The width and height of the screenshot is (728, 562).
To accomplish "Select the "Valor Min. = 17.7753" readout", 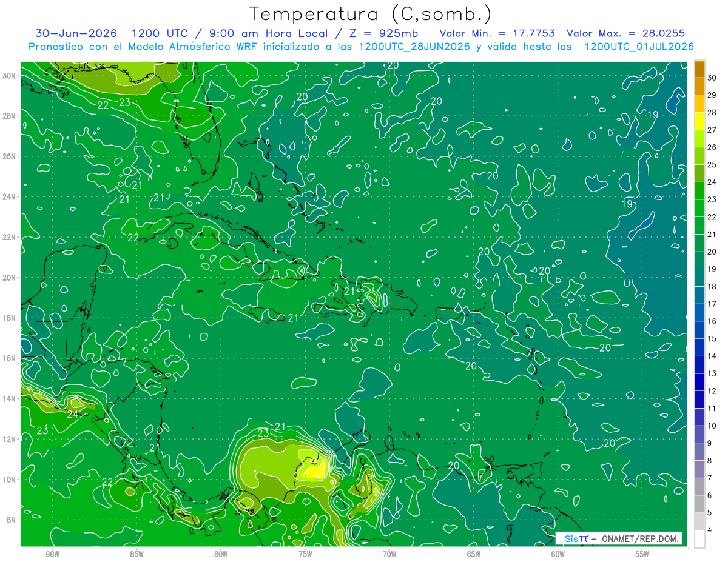I will pos(497,33).
